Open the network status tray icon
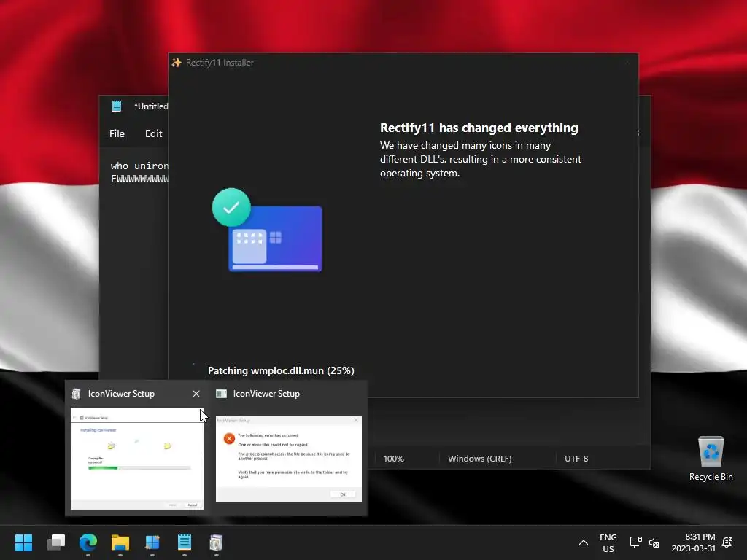747x560 pixels. tap(635, 542)
